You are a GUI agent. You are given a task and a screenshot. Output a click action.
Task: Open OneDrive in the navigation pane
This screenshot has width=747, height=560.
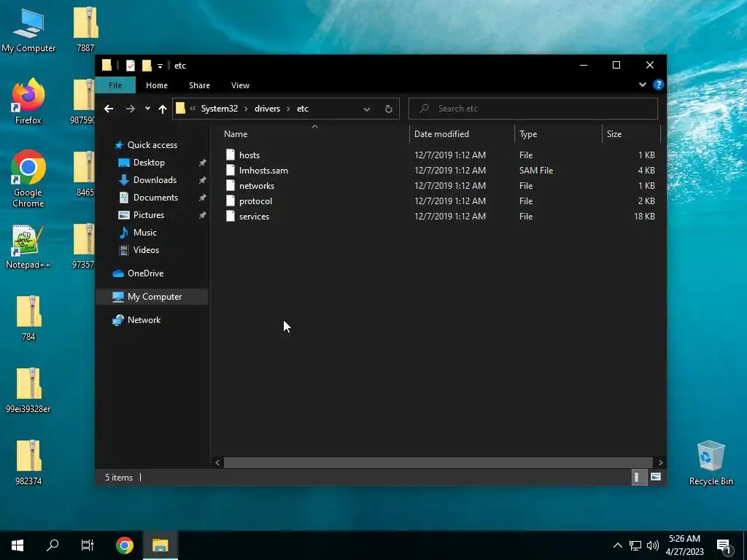coord(145,273)
